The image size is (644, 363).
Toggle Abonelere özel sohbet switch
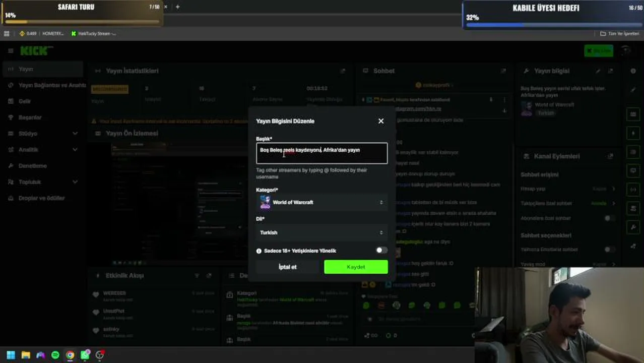tap(610, 218)
